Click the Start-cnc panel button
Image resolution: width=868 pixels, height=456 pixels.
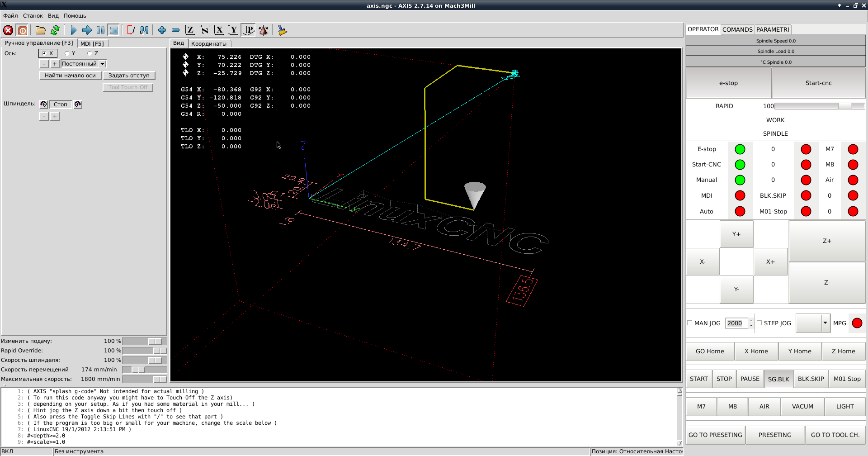click(x=818, y=83)
